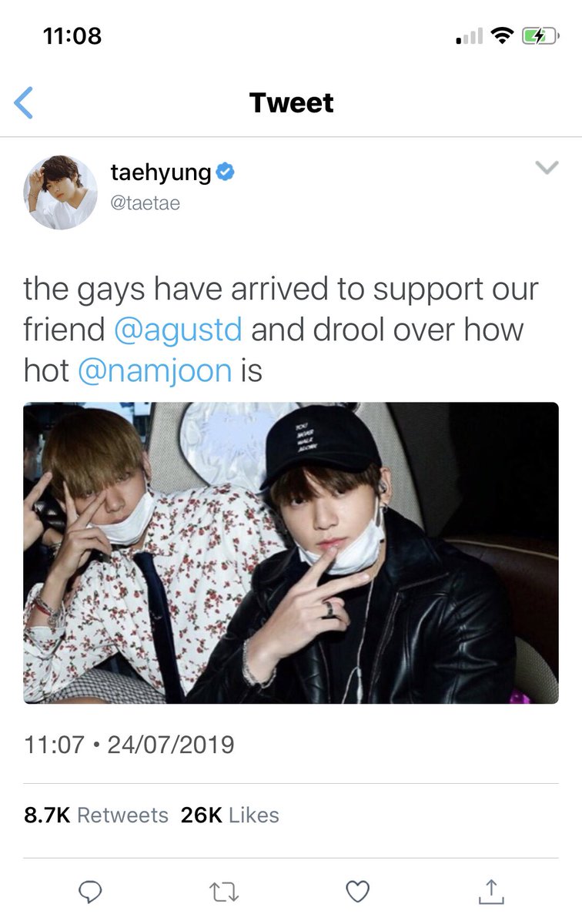The image size is (582, 924).
Task: Open the @namjoon mention link
Action: click(155, 370)
